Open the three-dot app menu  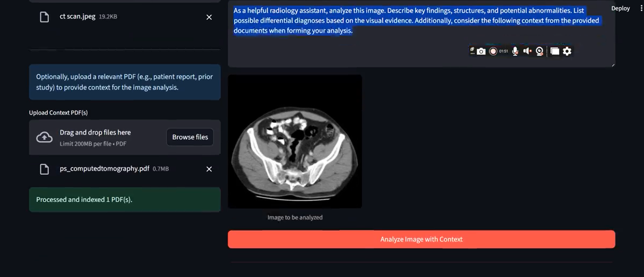[x=641, y=8]
